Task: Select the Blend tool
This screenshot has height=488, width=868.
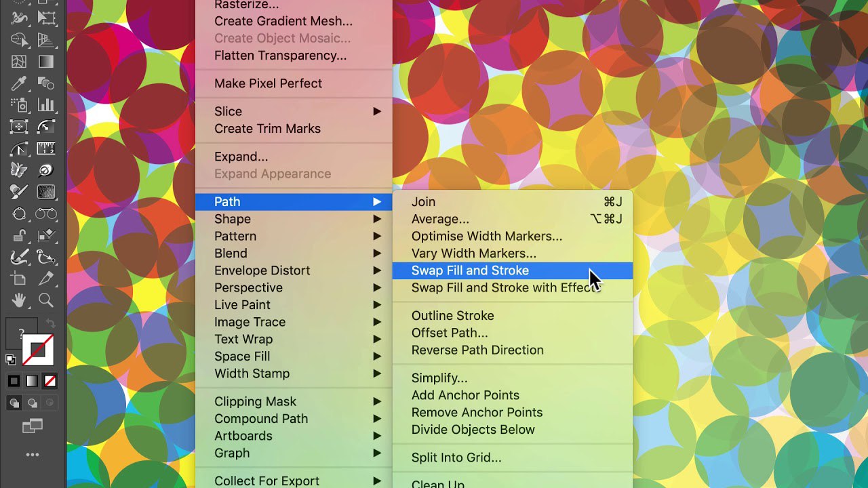Action: click(46, 83)
